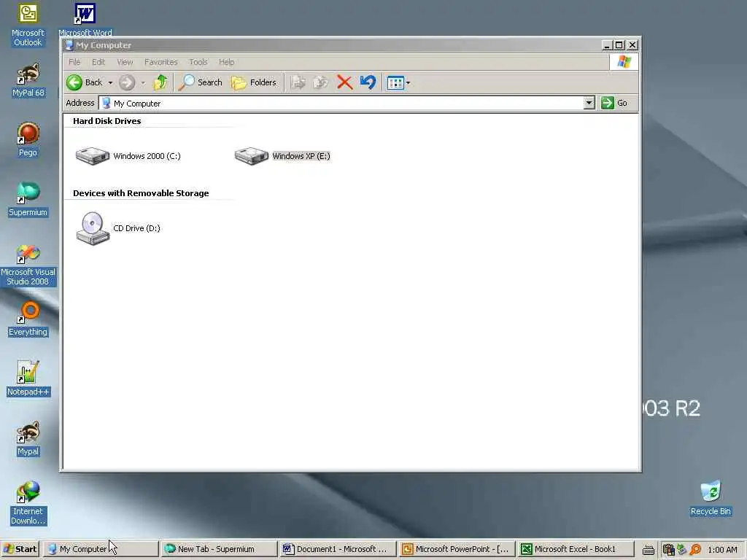Select the Recycle Bin icon
The image size is (747, 560).
tap(711, 499)
